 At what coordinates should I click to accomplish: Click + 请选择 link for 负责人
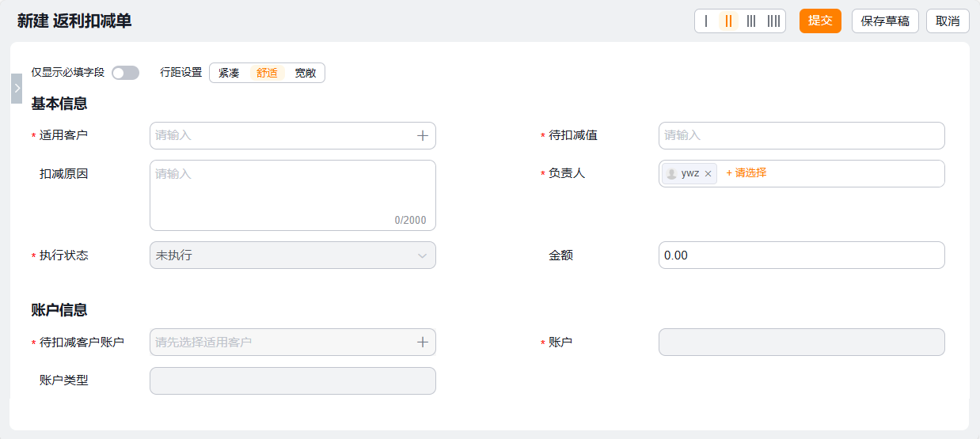[746, 173]
